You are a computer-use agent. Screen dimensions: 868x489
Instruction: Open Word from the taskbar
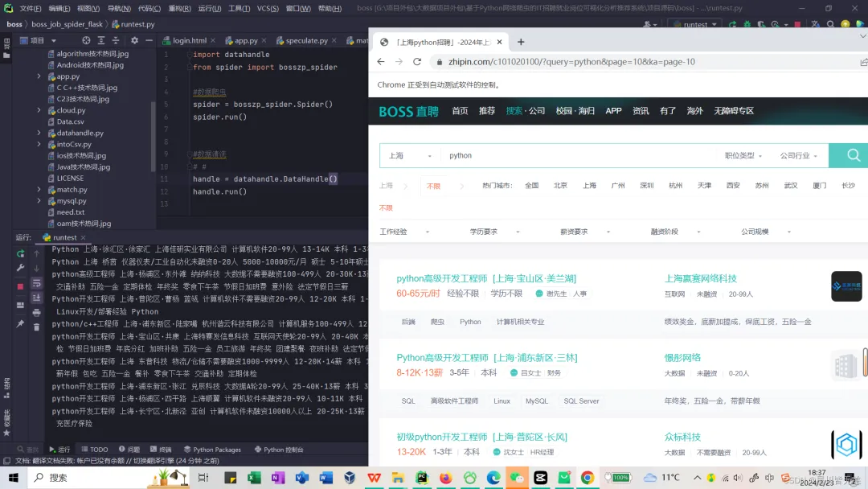tap(326, 478)
